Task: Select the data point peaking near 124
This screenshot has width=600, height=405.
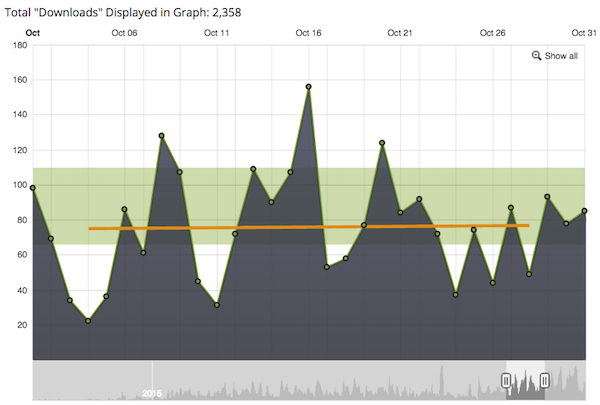Action: tap(382, 143)
